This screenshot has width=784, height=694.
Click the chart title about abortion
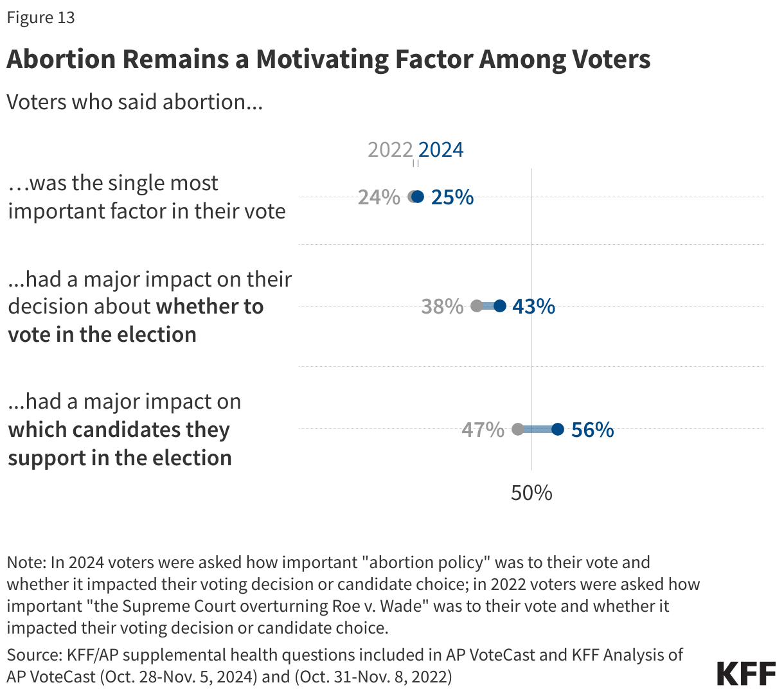328,59
